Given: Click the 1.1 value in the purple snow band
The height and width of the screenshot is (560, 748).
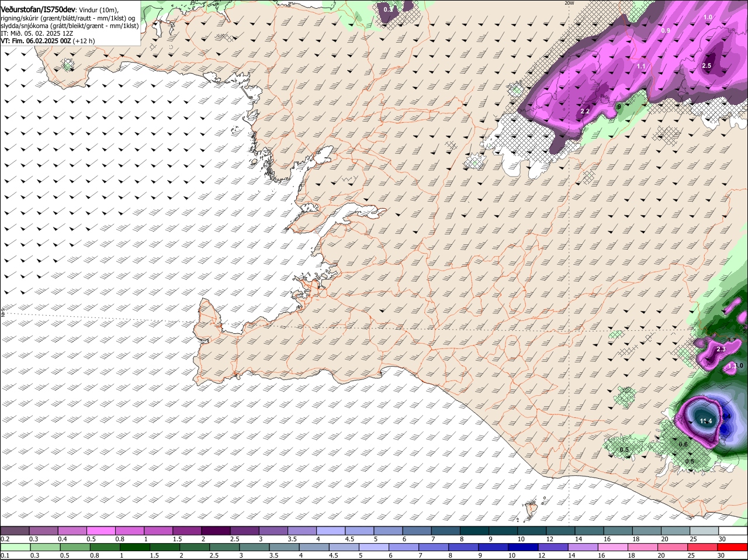Looking at the screenshot, I should pyautogui.click(x=641, y=67).
